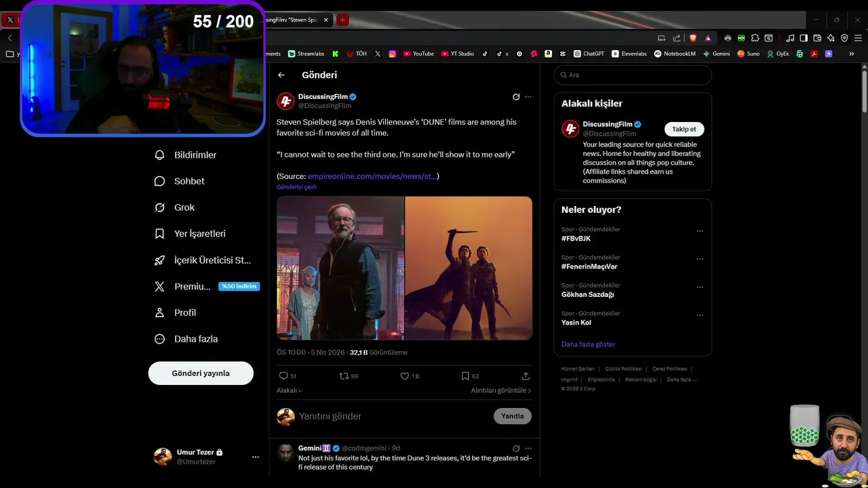
Task: Open Yasin Kol trend
Action: tap(576, 323)
